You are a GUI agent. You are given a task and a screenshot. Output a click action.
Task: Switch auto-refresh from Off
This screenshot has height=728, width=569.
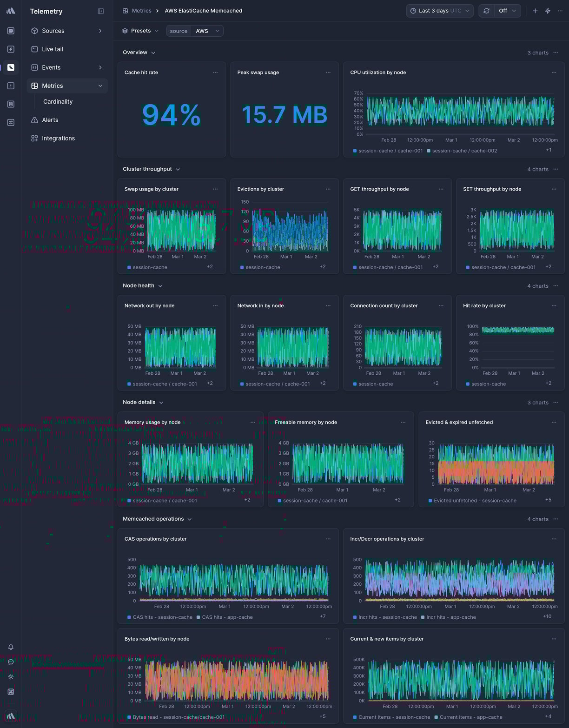pyautogui.click(x=506, y=10)
